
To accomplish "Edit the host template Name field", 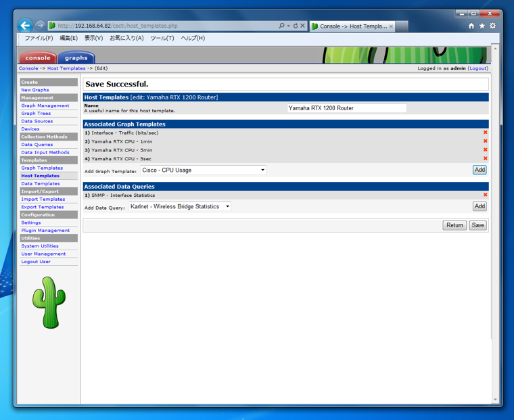I will (347, 108).
